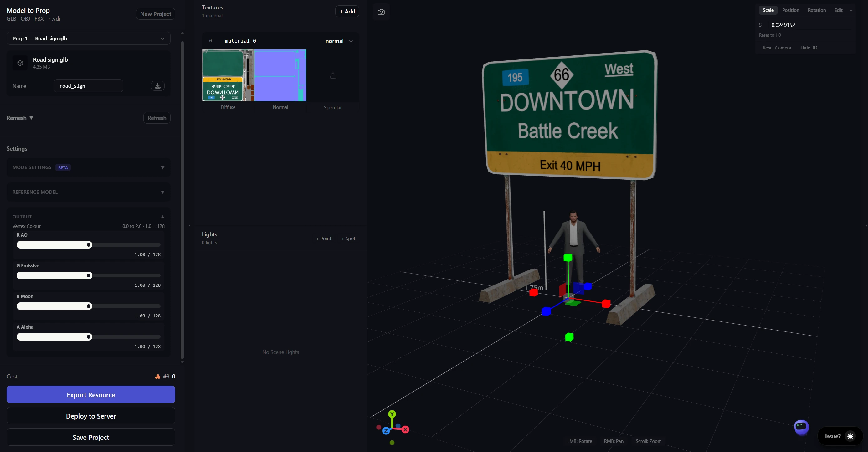The height and width of the screenshot is (452, 868).
Task: Click the camera screenshot icon in the viewport
Action: 381,12
